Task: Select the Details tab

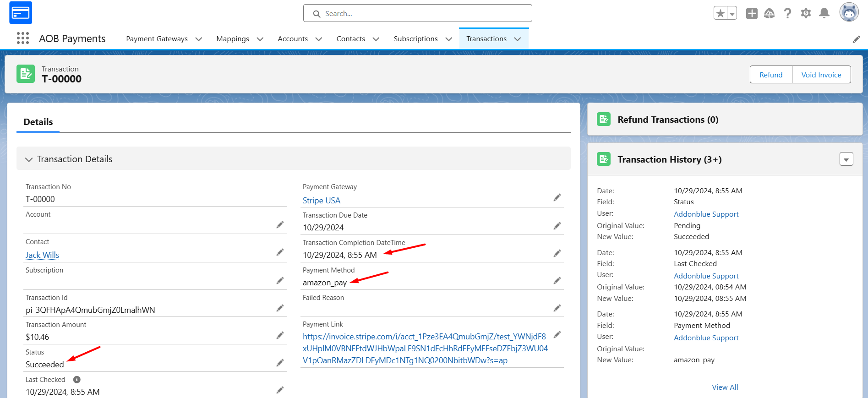Action: click(x=38, y=122)
